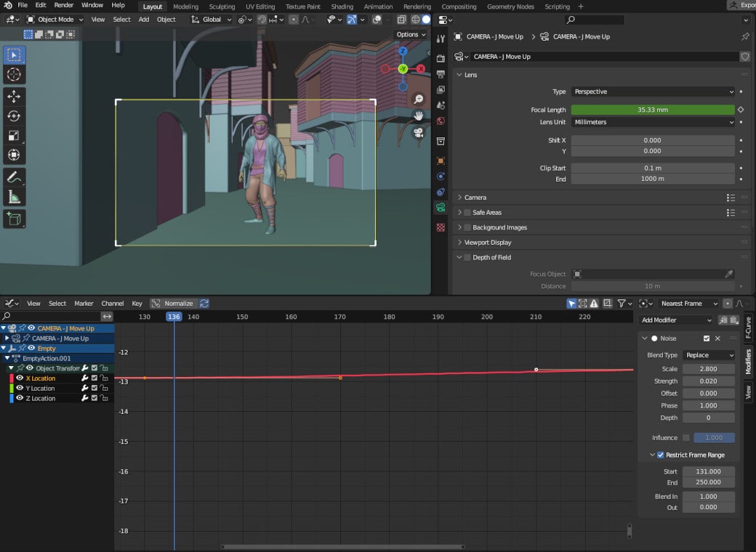Viewport: 756px width, 552px height.
Task: Select the Measure tool
Action: [x=13, y=197]
